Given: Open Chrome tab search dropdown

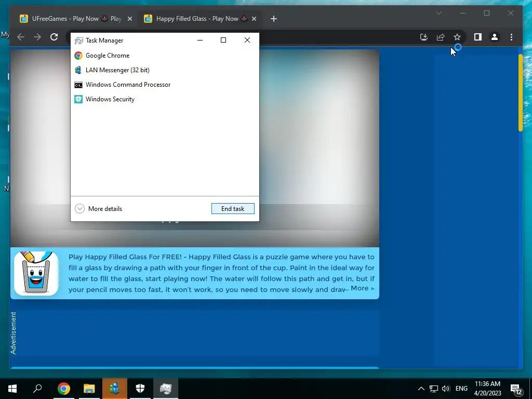Looking at the screenshot, I should 439,13.
